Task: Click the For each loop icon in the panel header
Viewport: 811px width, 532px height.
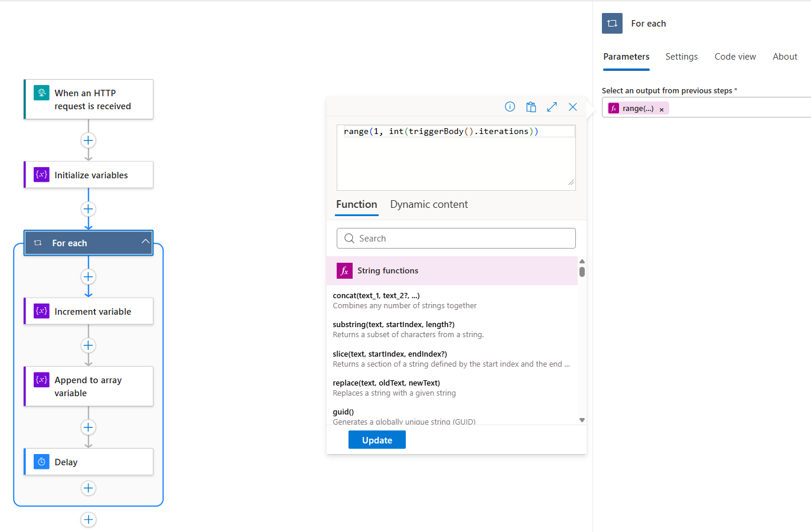Action: (612, 24)
